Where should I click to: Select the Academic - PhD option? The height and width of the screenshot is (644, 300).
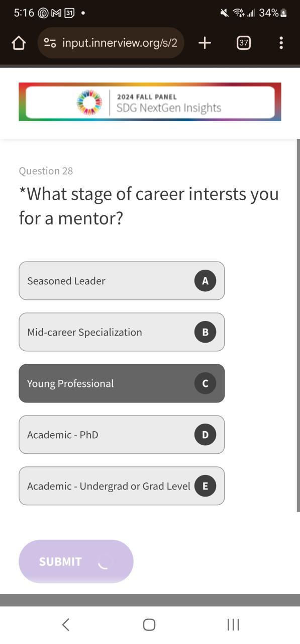tap(122, 435)
